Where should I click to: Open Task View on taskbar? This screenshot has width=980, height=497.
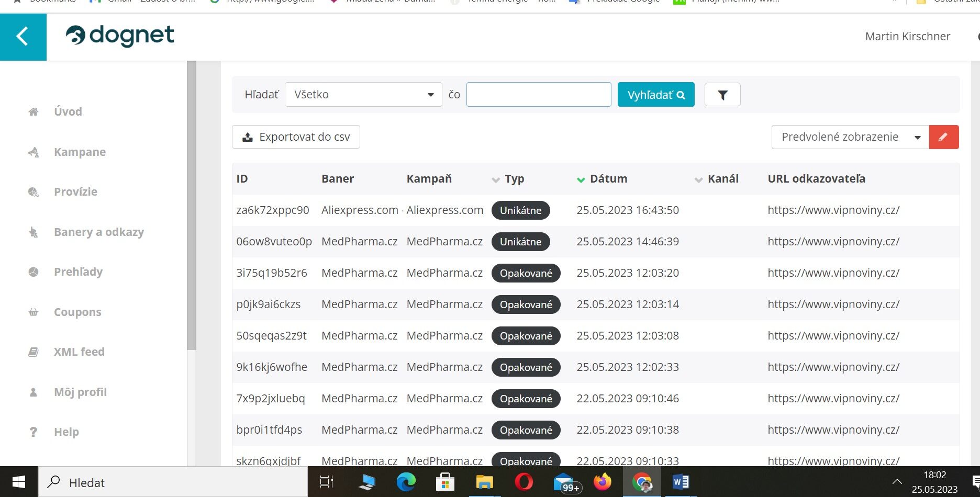pos(327,482)
